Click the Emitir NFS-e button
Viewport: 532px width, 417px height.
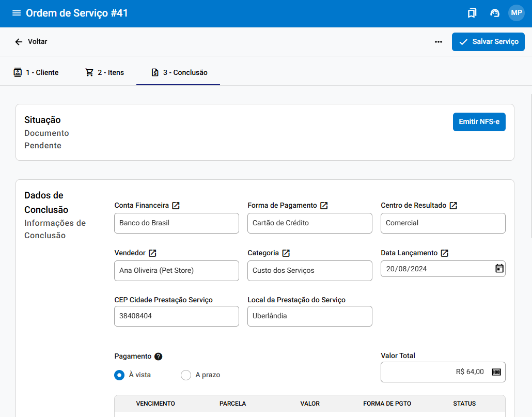(479, 122)
